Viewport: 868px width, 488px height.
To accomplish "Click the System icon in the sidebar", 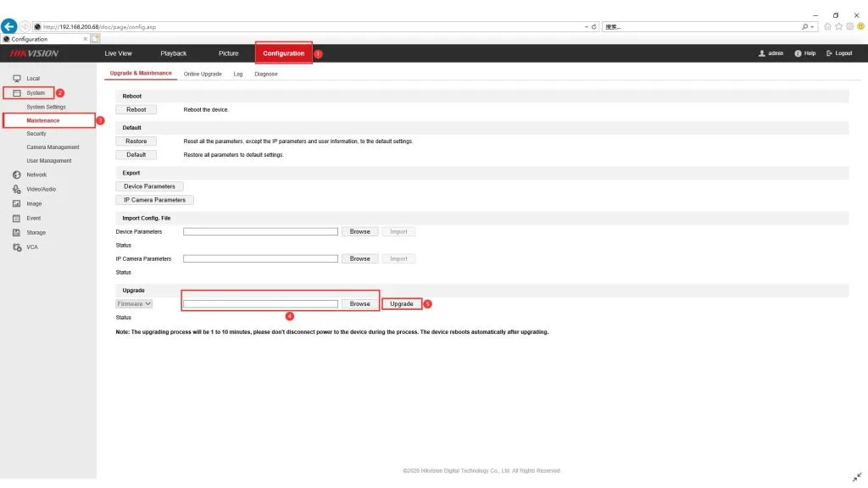I will coord(17,93).
